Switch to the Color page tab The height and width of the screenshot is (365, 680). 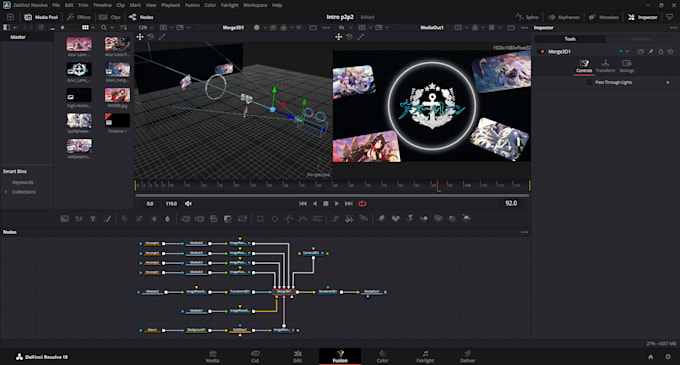pos(382,356)
